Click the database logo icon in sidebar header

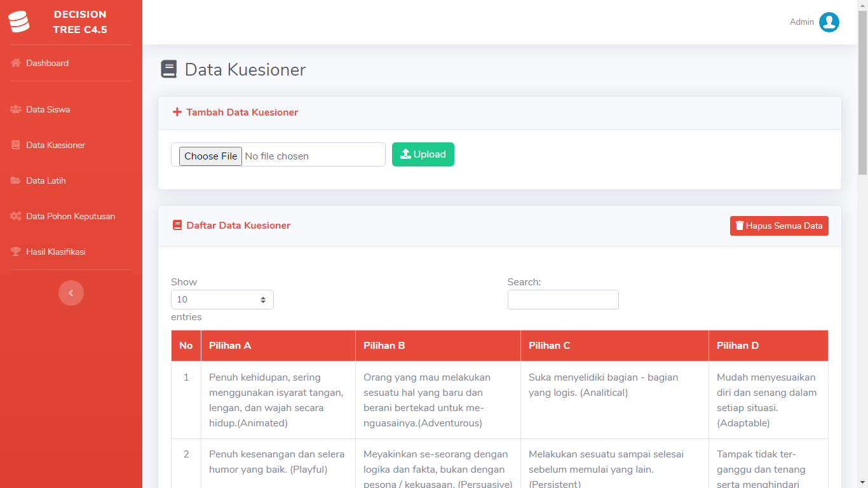(19, 21)
